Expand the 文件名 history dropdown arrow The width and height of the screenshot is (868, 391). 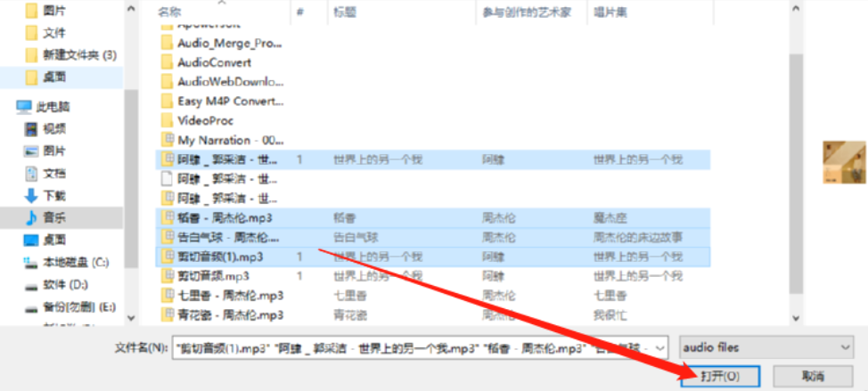point(659,348)
